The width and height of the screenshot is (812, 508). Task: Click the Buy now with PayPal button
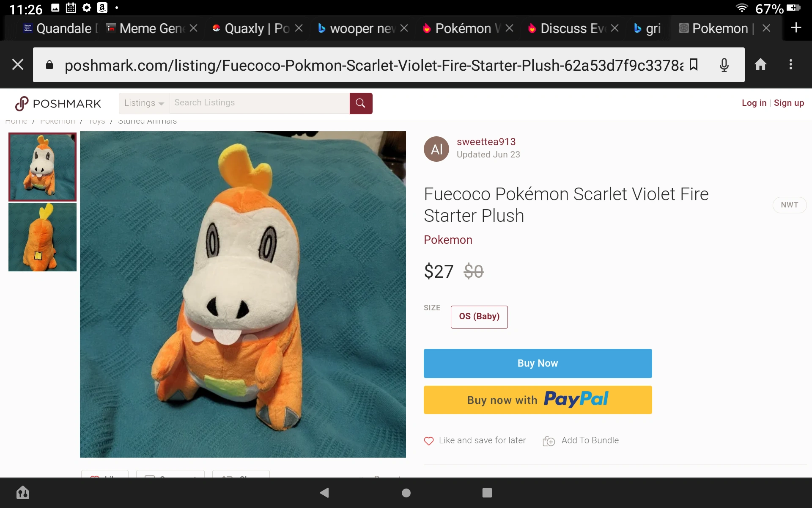point(538,400)
